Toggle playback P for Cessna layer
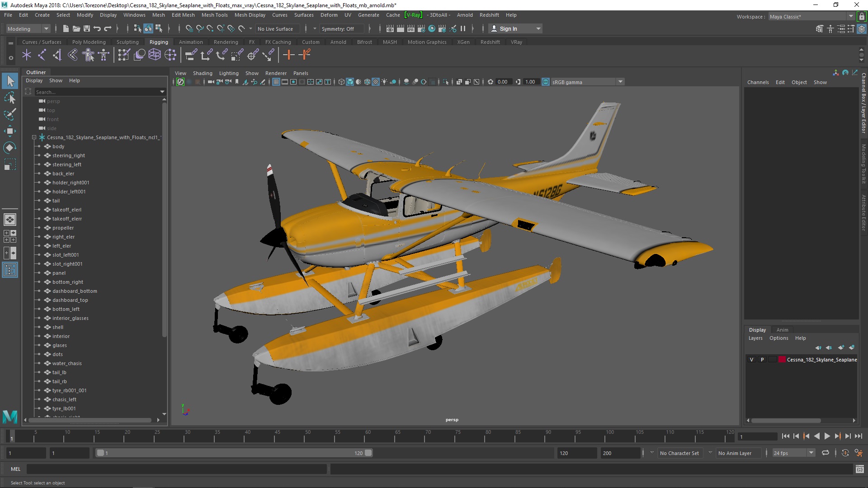868x488 pixels. [x=762, y=360]
